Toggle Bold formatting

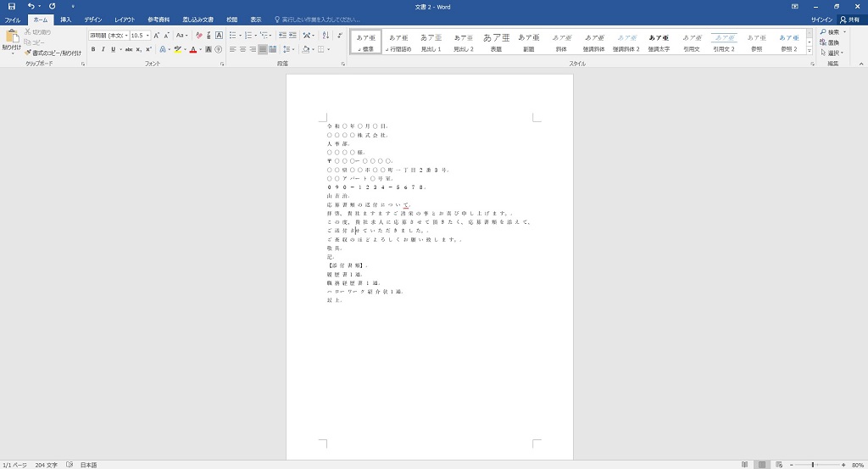(x=93, y=50)
